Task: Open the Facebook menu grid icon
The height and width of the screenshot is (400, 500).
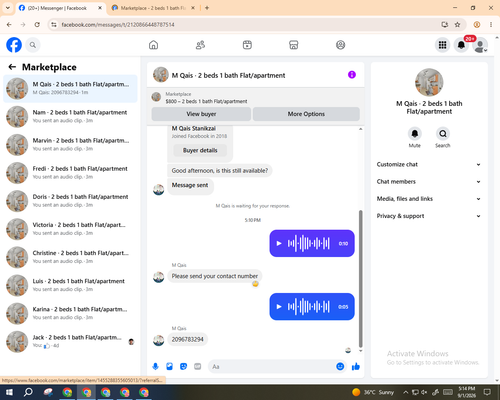Action: [x=442, y=45]
